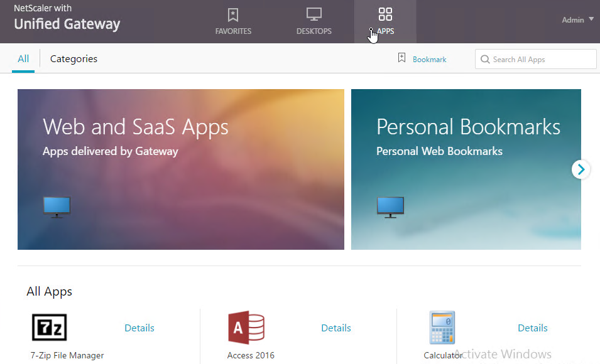600x364 pixels.
Task: Select the Apps grid icon
Action: click(x=385, y=14)
